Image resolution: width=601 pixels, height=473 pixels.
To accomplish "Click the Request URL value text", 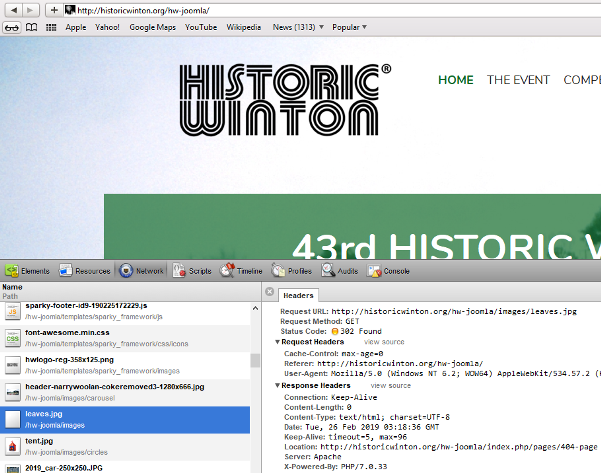I will coord(454,311).
